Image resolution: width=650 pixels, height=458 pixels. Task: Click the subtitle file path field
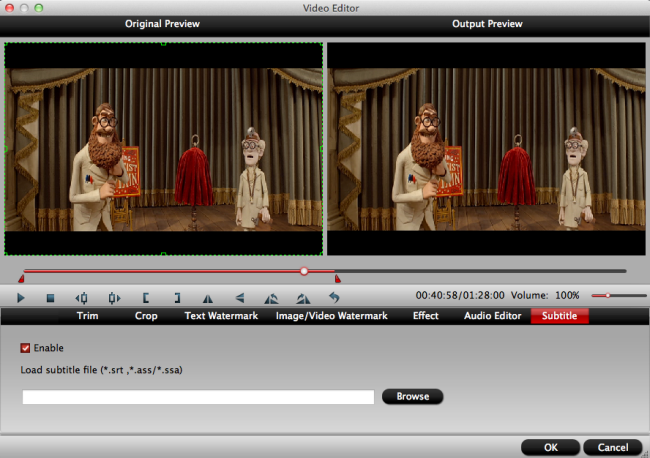198,397
